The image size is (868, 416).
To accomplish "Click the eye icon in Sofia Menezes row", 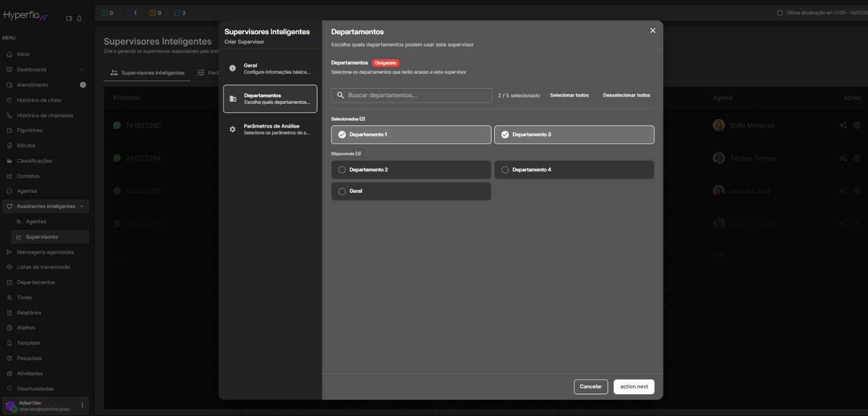I will coord(857,125).
